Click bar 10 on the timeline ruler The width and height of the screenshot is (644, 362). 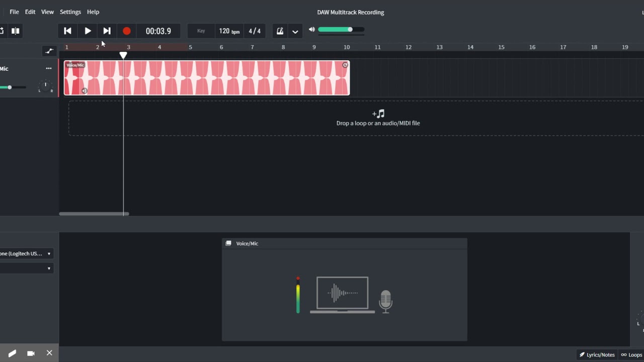(347, 47)
